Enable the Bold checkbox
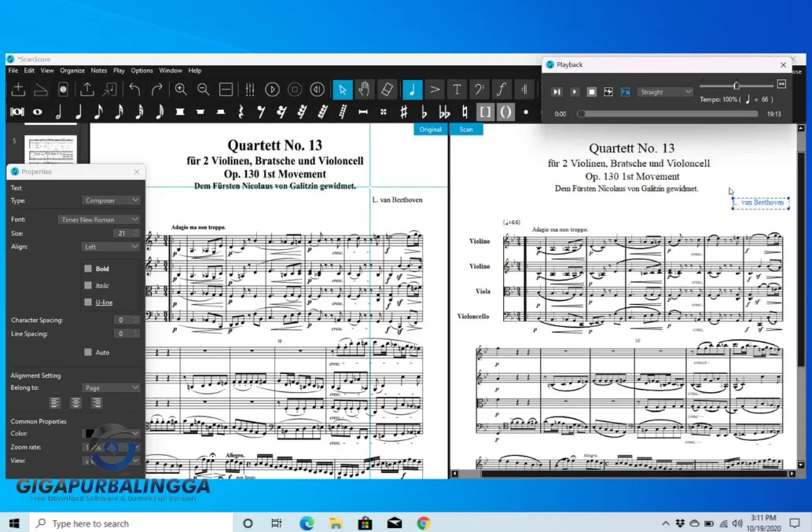The image size is (812, 532). tap(88, 269)
